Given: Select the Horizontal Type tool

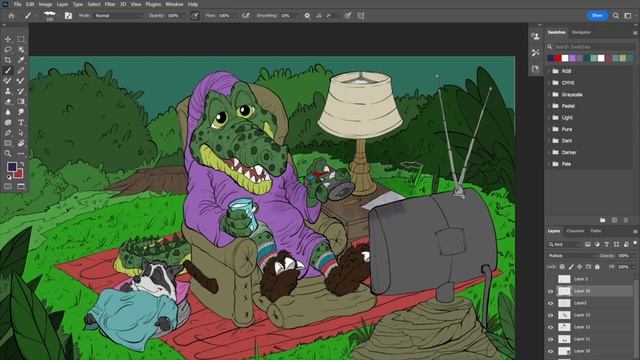Looking at the screenshot, I should pyautogui.click(x=21, y=122).
